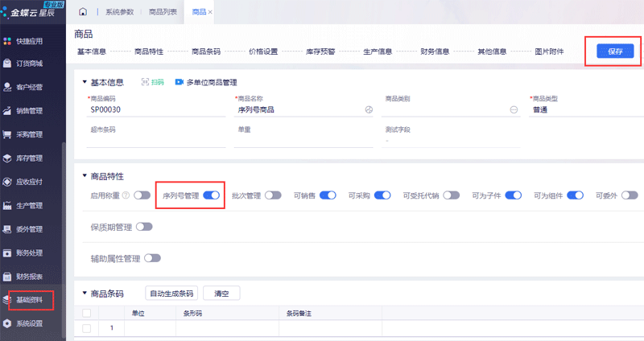
Task: Collapse the 商品条码 section
Action: pyautogui.click(x=85, y=293)
